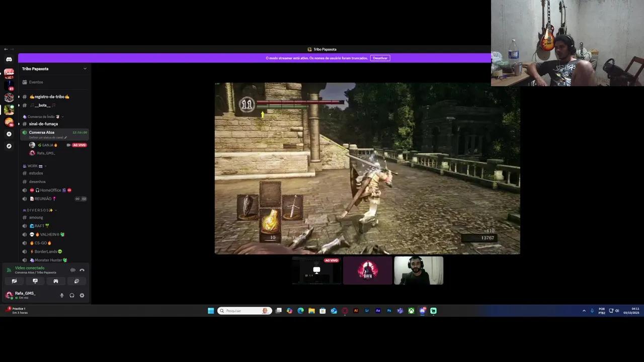Open Task View on the taskbar
The height and width of the screenshot is (362, 644).
[x=278, y=311]
